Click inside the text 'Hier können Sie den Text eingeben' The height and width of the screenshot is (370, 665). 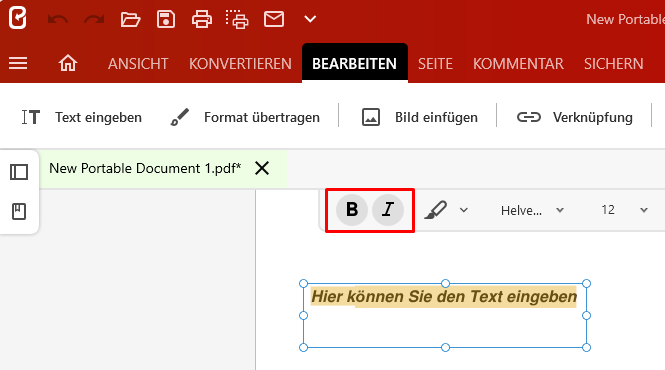(x=444, y=297)
